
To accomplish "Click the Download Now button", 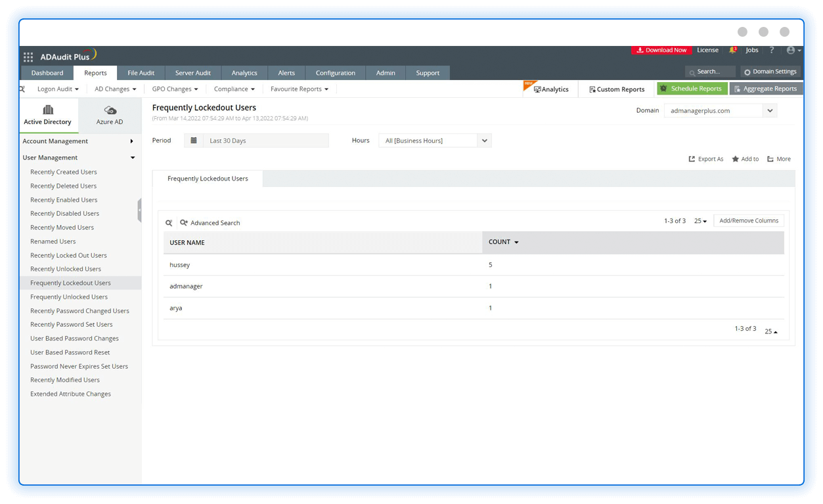I will tap(661, 49).
